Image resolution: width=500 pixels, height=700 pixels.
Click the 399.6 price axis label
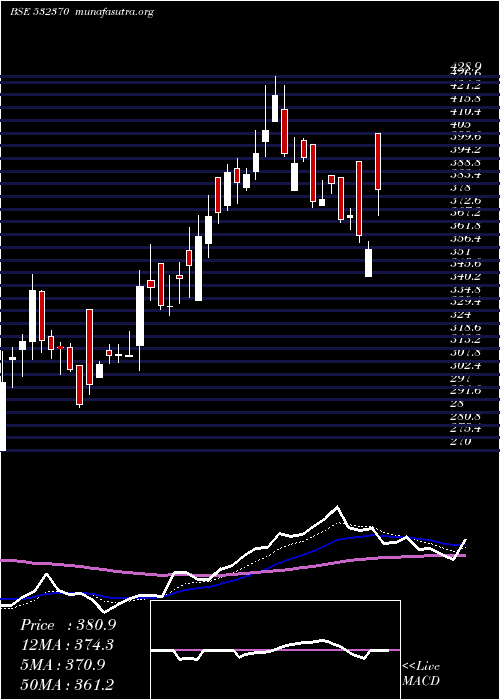coord(465,137)
